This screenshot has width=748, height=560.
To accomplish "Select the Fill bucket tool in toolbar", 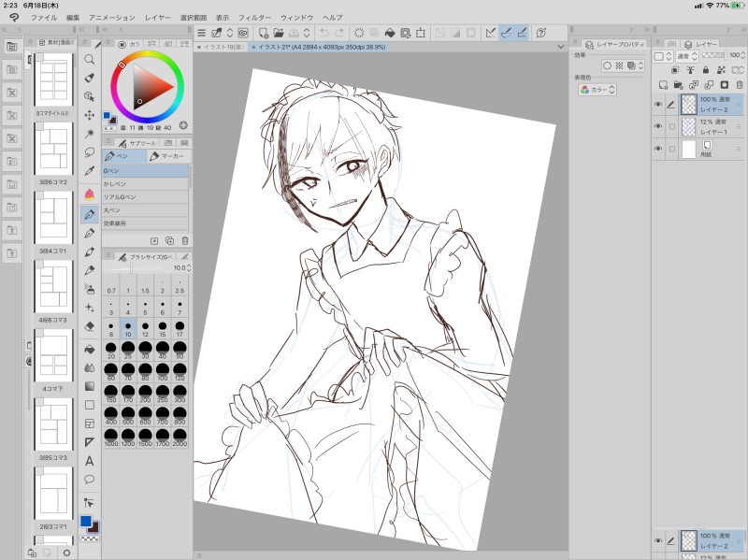I will [89, 349].
